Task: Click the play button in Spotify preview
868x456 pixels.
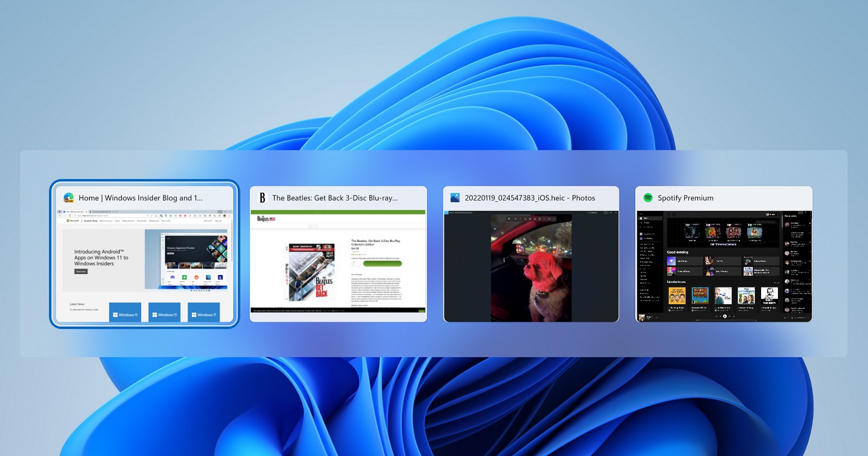Action: point(724,316)
